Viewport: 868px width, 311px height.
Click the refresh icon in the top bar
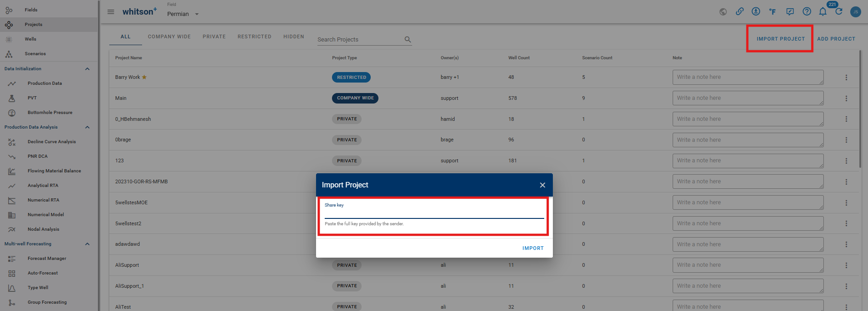839,11
